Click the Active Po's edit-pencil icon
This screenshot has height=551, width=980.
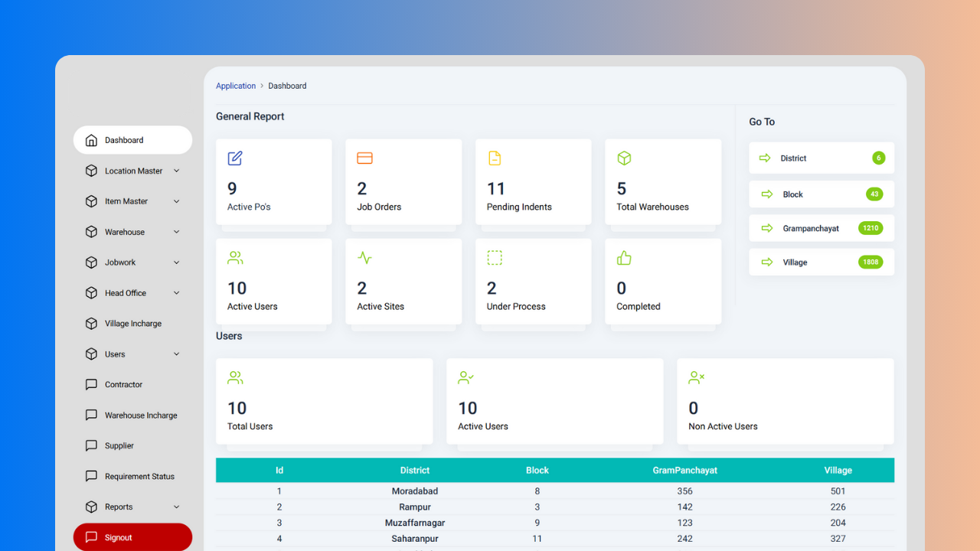[x=235, y=158]
